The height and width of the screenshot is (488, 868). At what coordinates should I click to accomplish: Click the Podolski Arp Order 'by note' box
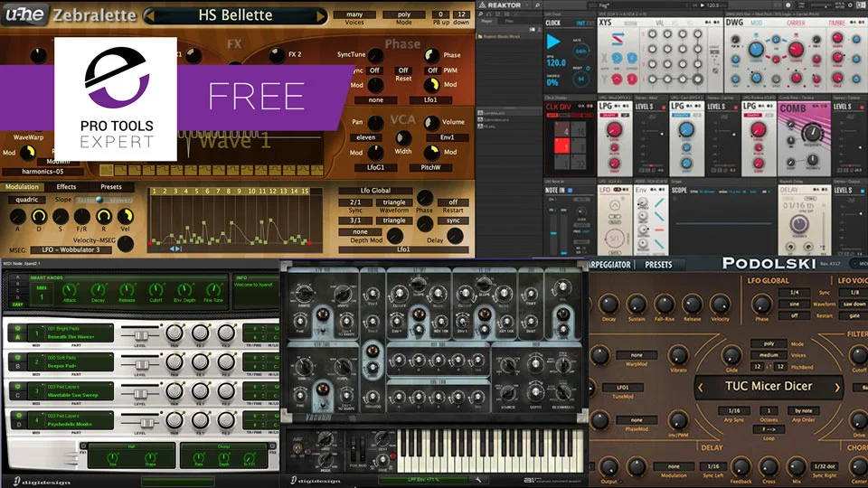[803, 410]
